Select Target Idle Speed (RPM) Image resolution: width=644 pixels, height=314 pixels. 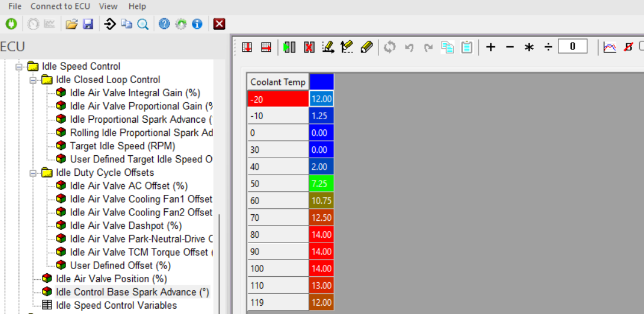(x=123, y=146)
